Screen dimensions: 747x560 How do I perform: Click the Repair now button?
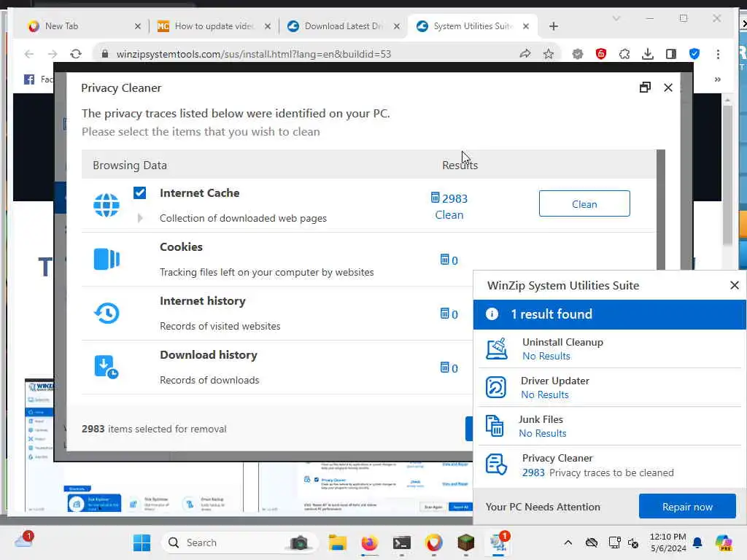click(x=687, y=507)
